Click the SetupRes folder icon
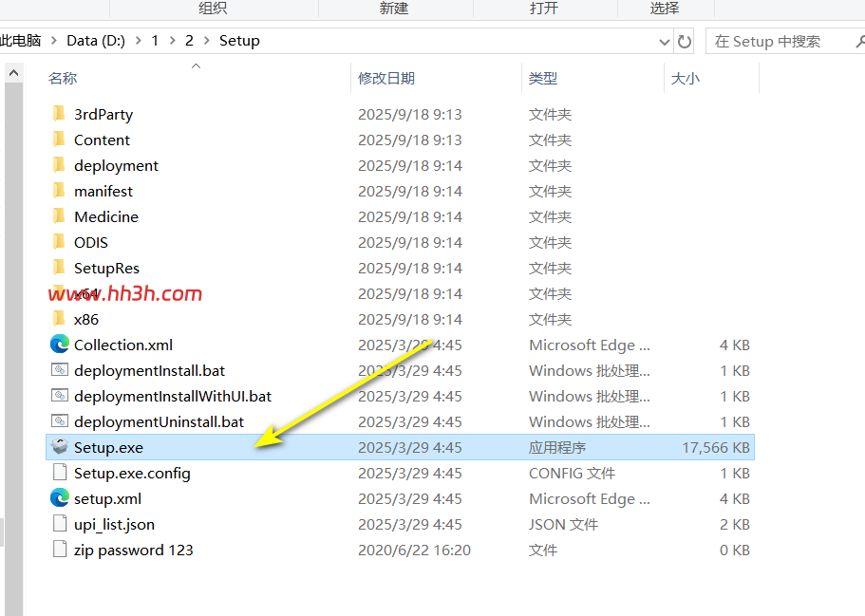The width and height of the screenshot is (865, 616). tap(59, 268)
